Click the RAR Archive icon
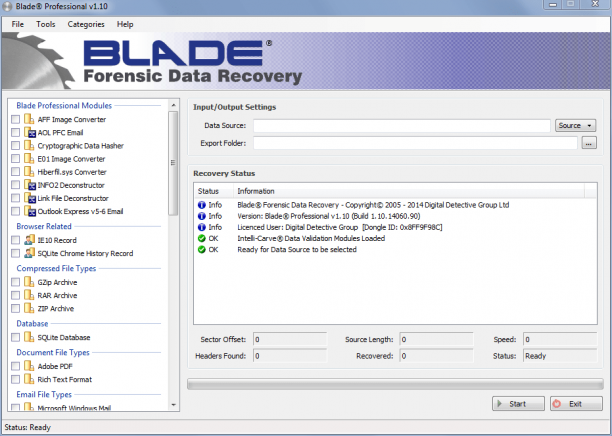Screen dimensions: 612x436 (29, 295)
